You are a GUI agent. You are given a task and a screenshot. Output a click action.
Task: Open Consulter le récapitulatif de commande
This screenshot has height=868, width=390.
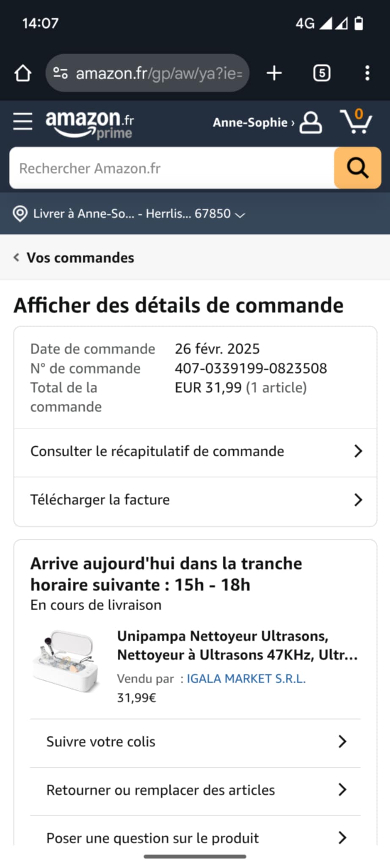[195, 452]
